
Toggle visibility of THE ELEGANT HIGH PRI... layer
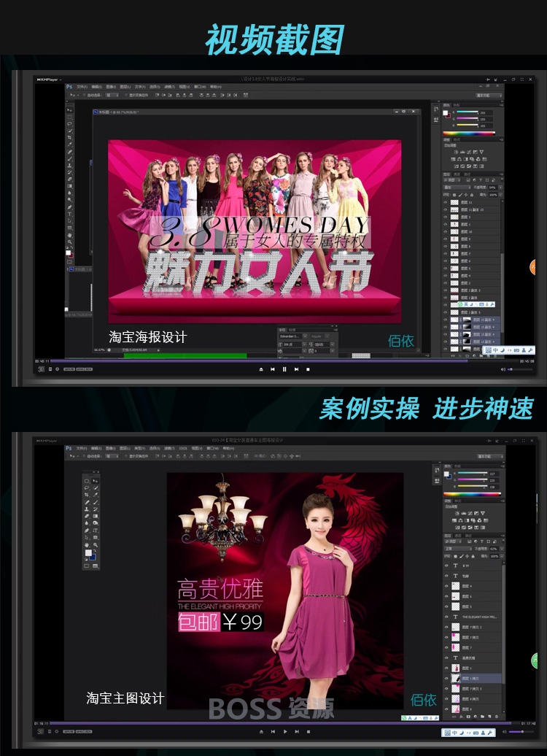click(446, 617)
